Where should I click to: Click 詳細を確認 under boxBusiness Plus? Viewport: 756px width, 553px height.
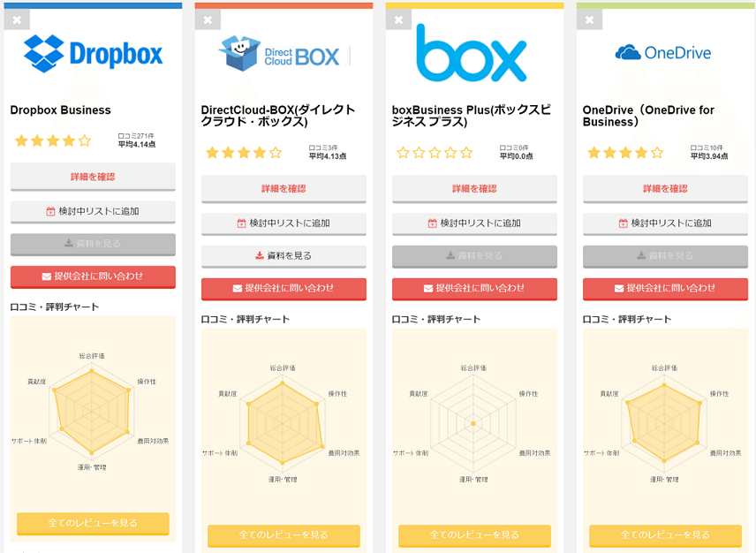(474, 189)
